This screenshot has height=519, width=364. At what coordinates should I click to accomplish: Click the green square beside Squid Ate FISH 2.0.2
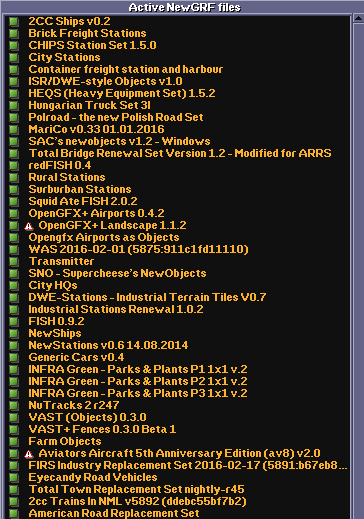click(14, 202)
